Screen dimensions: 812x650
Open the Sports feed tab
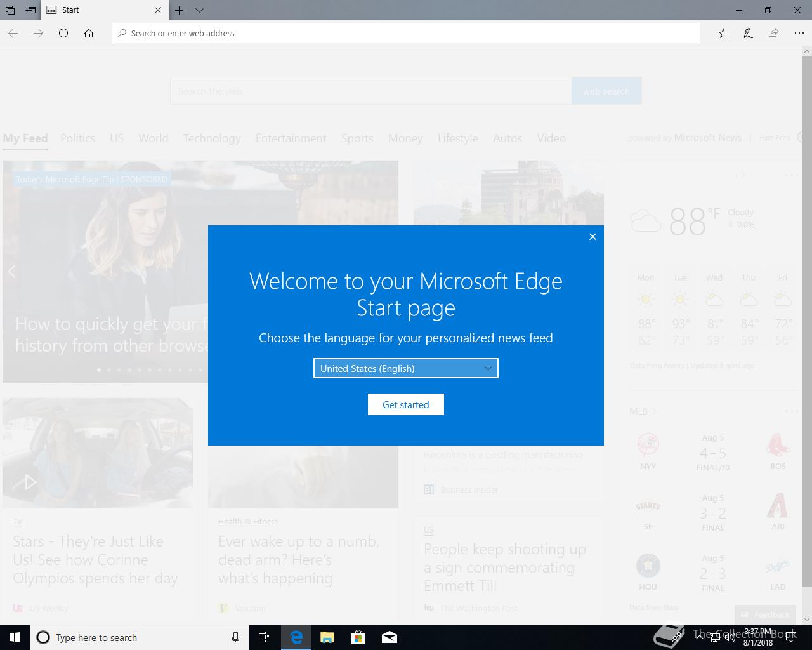click(x=357, y=138)
